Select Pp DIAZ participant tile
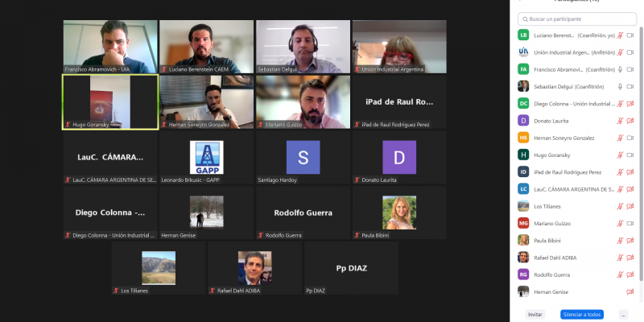644x322 pixels. (x=351, y=268)
